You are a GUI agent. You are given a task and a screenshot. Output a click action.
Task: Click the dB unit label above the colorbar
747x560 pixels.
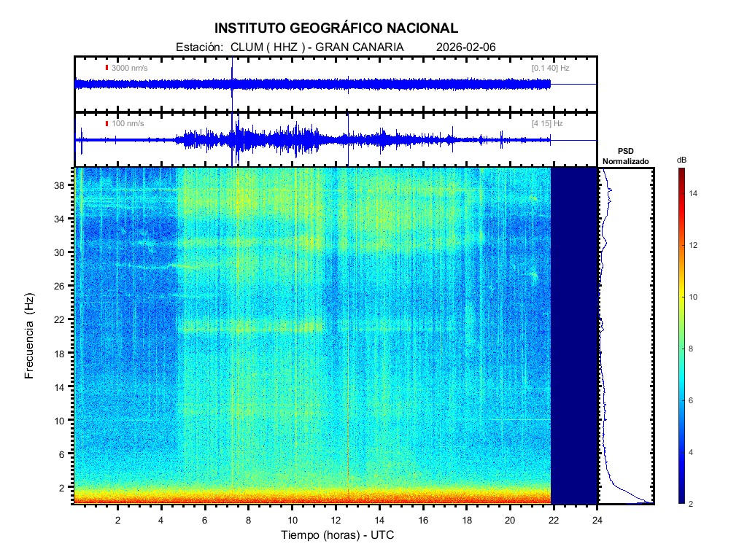click(x=681, y=159)
